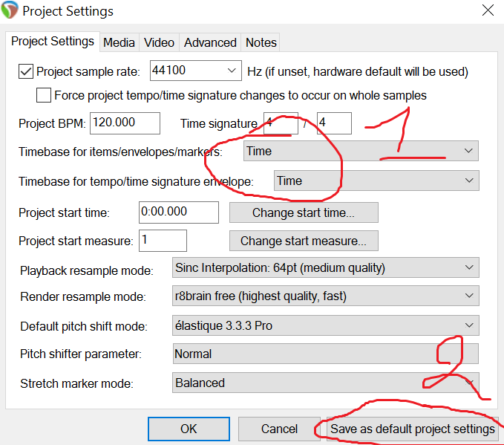Open Timebase for tempo/time signature envelope dropdown
This screenshot has width=504, height=445.
point(376,181)
